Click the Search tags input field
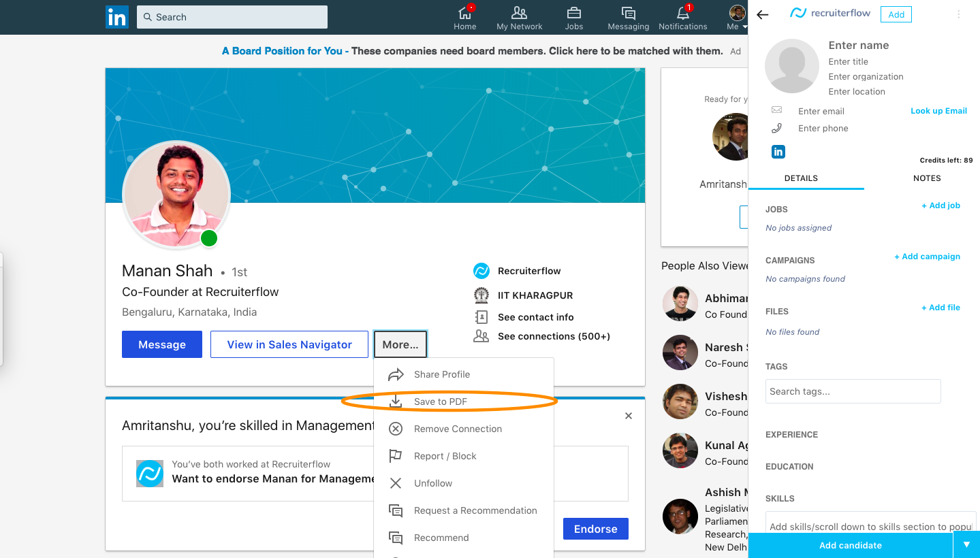Screen dimensions: 980x558 pyautogui.click(x=853, y=391)
